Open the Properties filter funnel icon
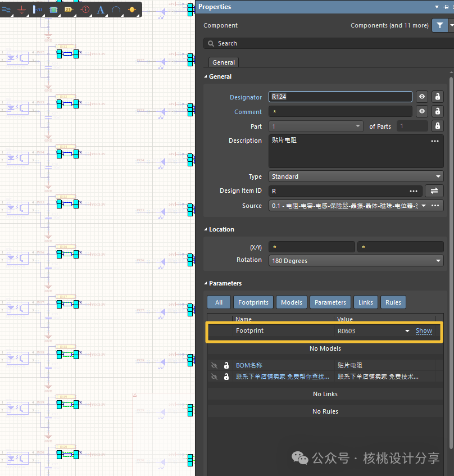Screen dimensions: 454x476 (439, 25)
